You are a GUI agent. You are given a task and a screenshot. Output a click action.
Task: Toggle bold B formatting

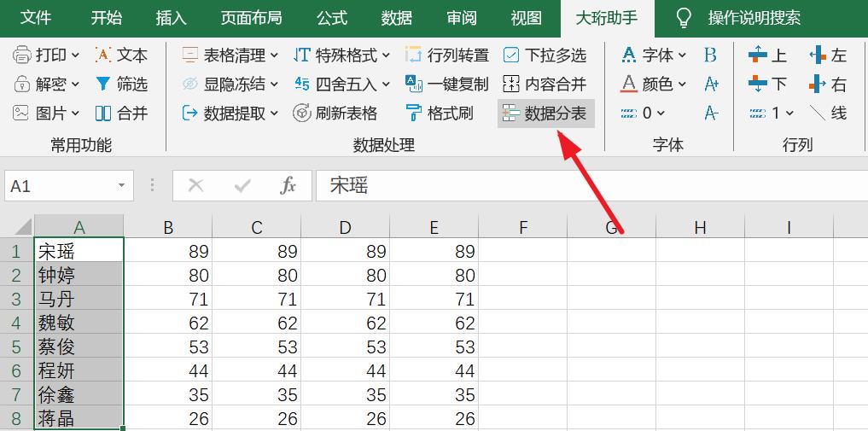(711, 55)
